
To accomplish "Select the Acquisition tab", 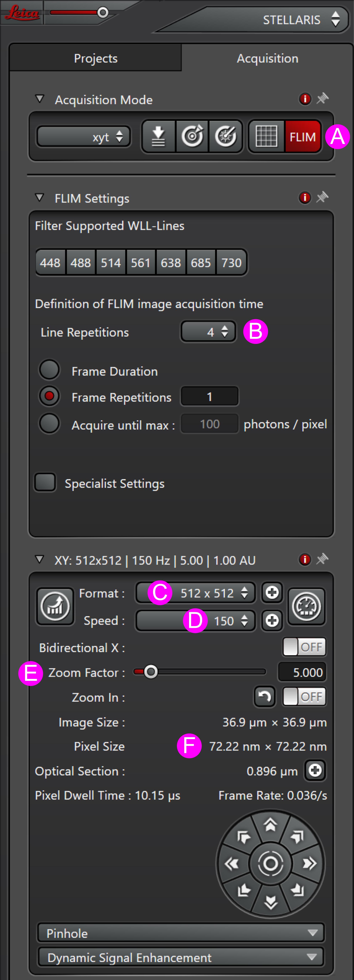I will coord(267,58).
